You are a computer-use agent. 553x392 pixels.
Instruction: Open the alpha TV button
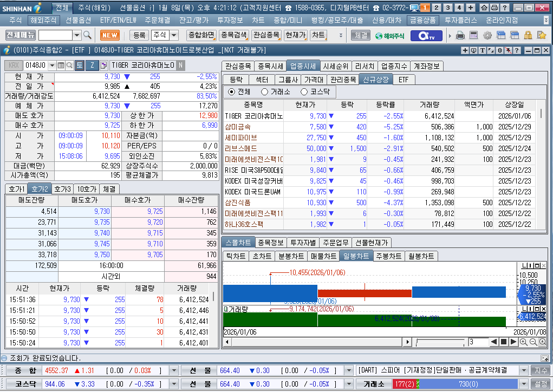426,36
